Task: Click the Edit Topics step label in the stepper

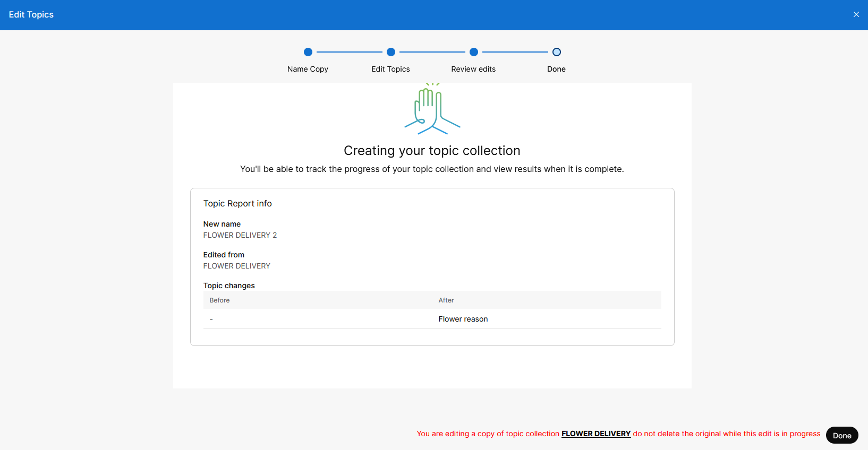Action: point(390,69)
